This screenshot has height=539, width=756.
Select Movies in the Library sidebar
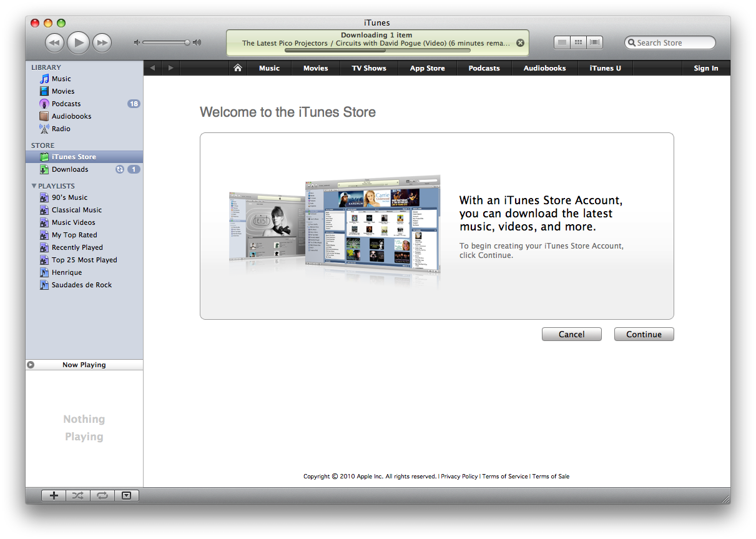point(84,91)
